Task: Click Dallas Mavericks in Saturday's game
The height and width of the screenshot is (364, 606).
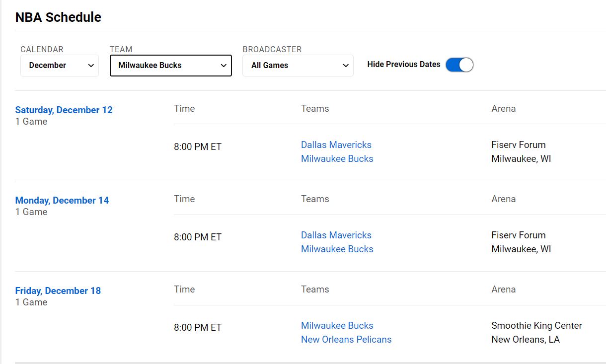Action: click(336, 145)
